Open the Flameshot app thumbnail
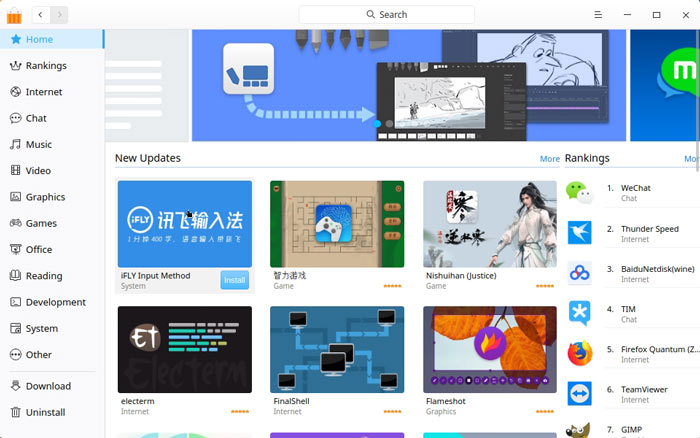 pyautogui.click(x=490, y=350)
